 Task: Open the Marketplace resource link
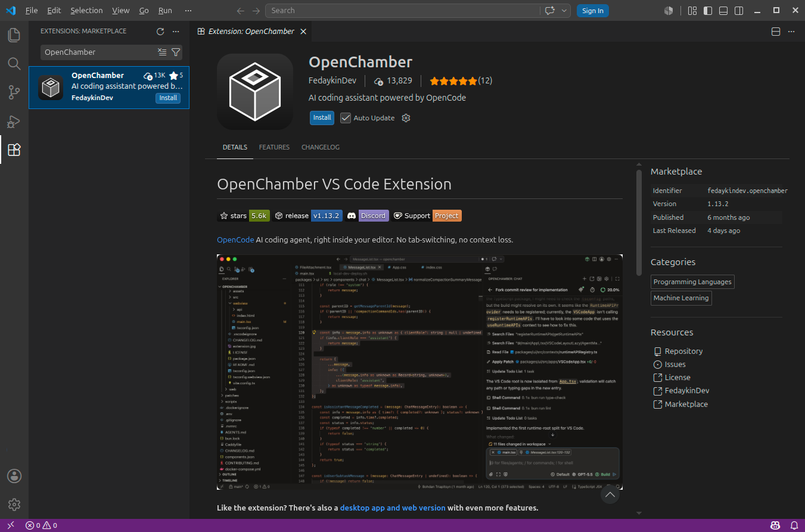click(x=686, y=404)
